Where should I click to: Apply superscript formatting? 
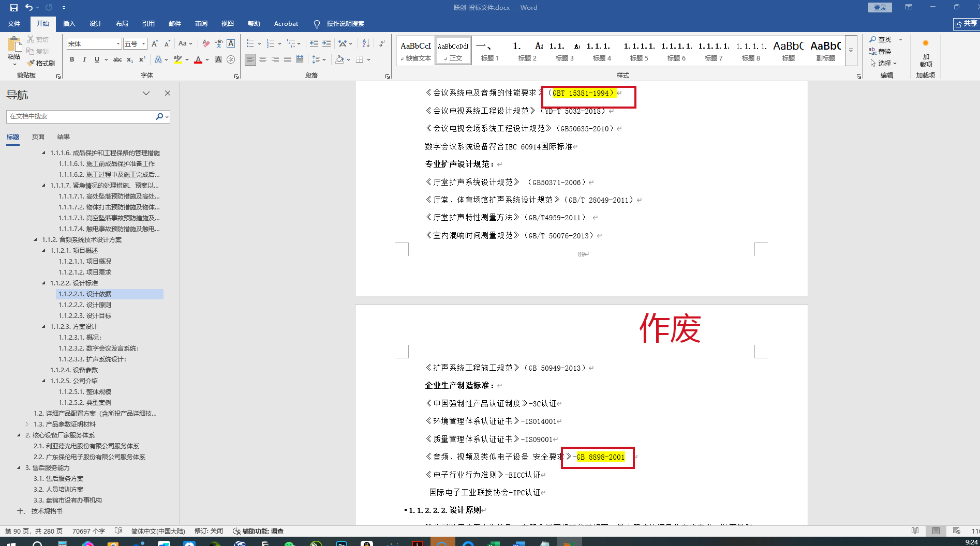click(x=142, y=59)
